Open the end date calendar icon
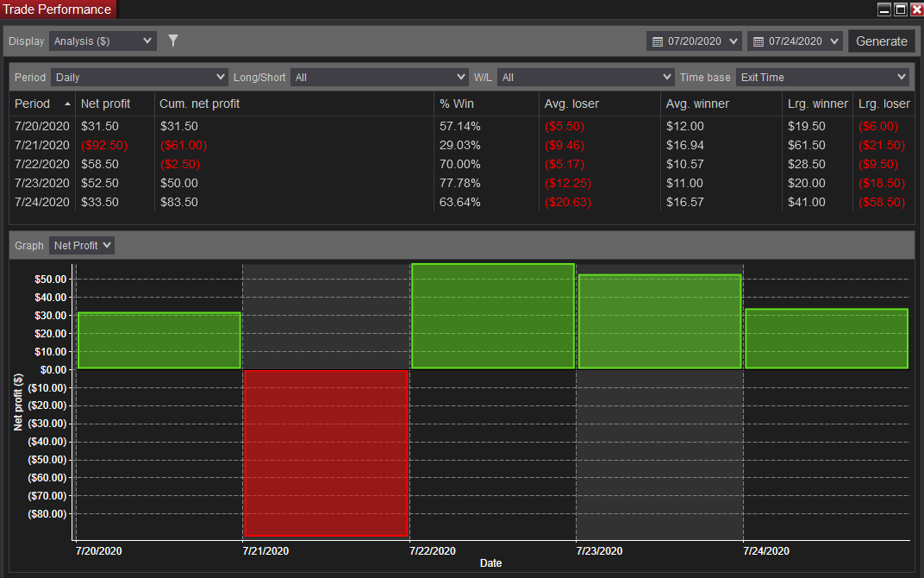The image size is (924, 578). point(759,41)
